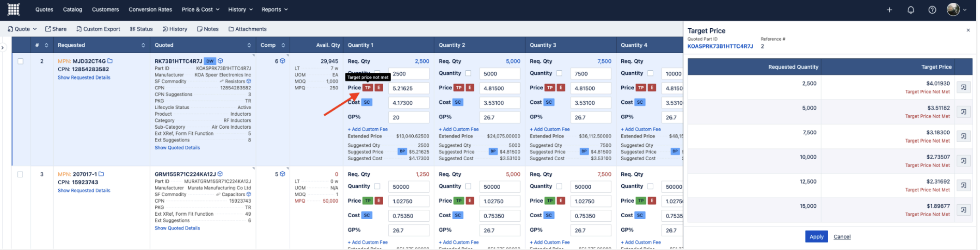Click the apply icon for $4.01930 target price

tap(963, 87)
